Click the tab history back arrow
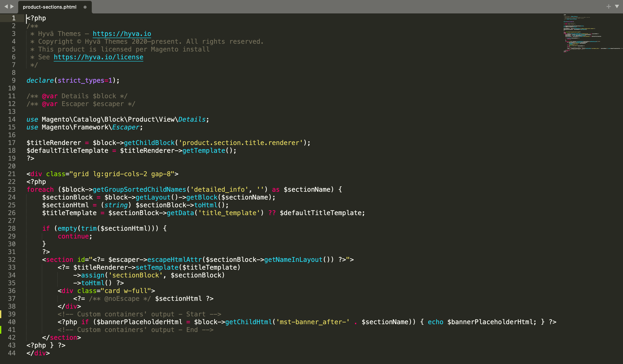Image resolution: width=623 pixels, height=364 pixels. pyautogui.click(x=6, y=7)
